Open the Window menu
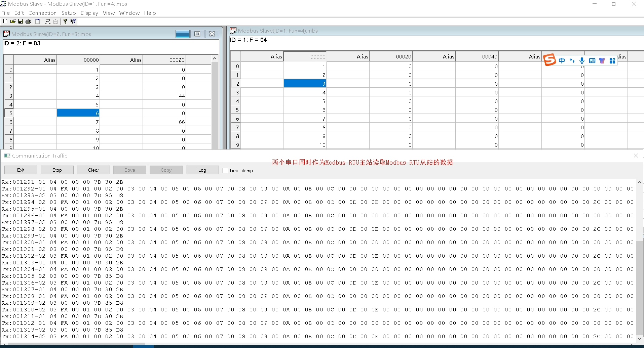 129,13
